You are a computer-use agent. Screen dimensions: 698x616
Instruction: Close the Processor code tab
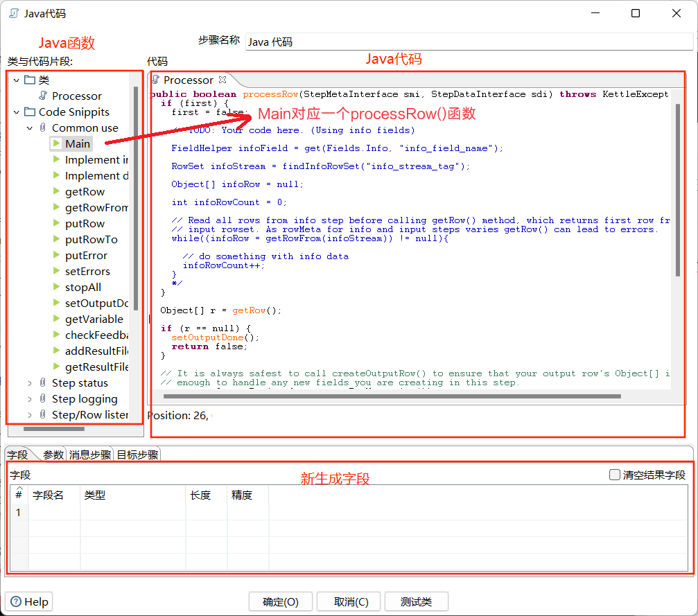223,80
